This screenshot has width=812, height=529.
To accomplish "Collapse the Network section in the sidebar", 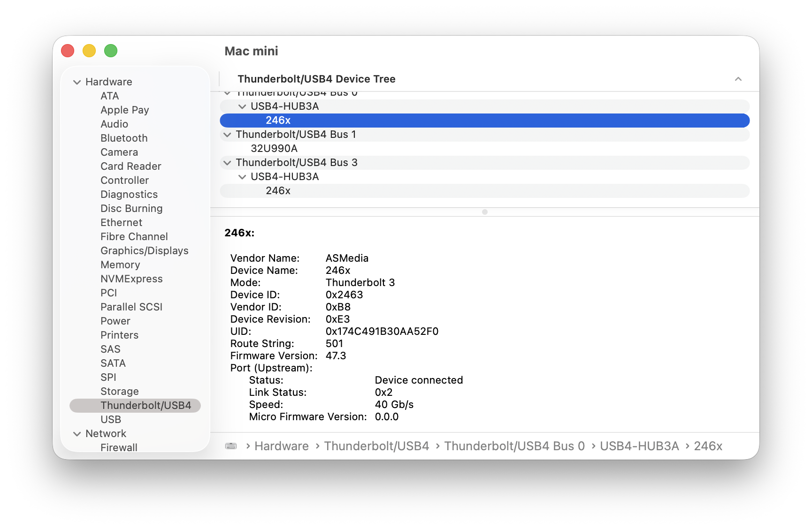I will (77, 434).
